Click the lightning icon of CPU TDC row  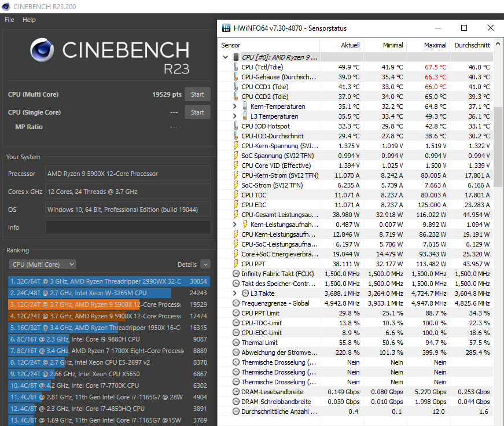click(x=236, y=195)
